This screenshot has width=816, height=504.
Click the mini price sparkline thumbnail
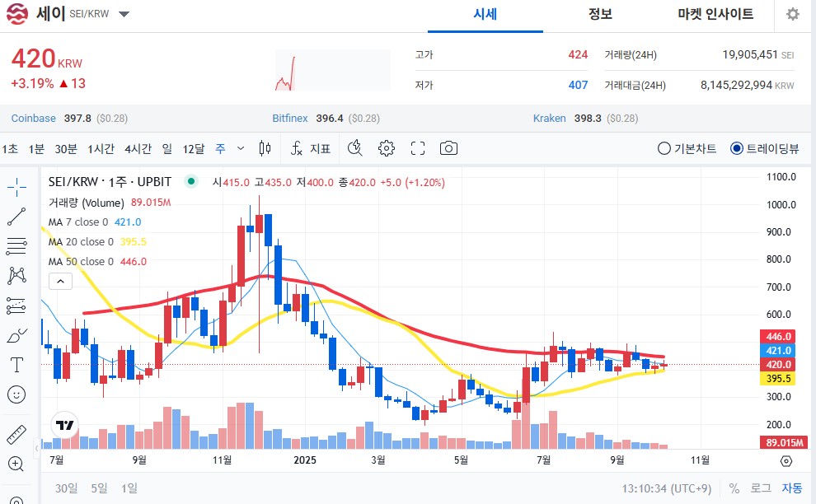[x=332, y=70]
